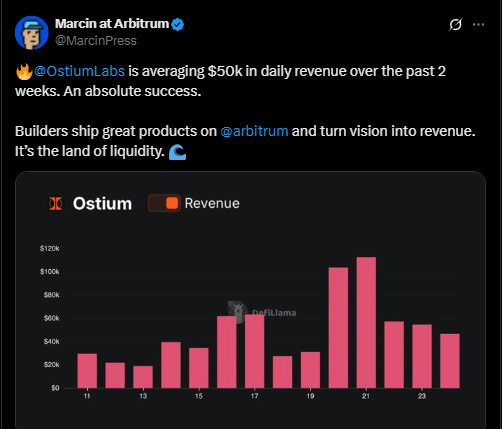The image size is (502, 429).
Task: Click the text 'An absolute success.'
Action: coord(132,91)
